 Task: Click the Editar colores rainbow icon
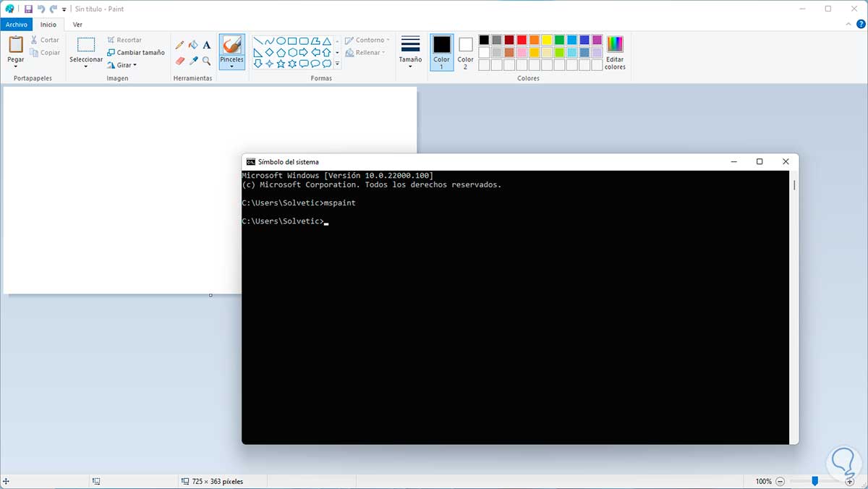click(x=615, y=44)
